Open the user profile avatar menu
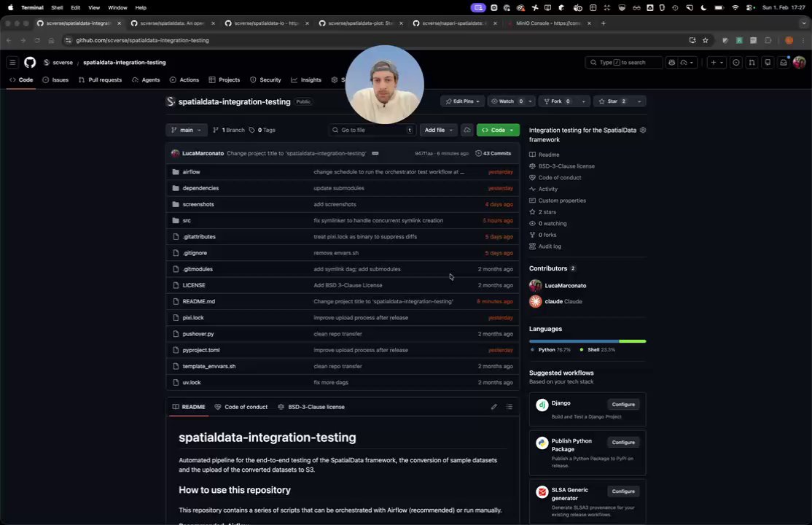The height and width of the screenshot is (525, 812). (x=799, y=62)
